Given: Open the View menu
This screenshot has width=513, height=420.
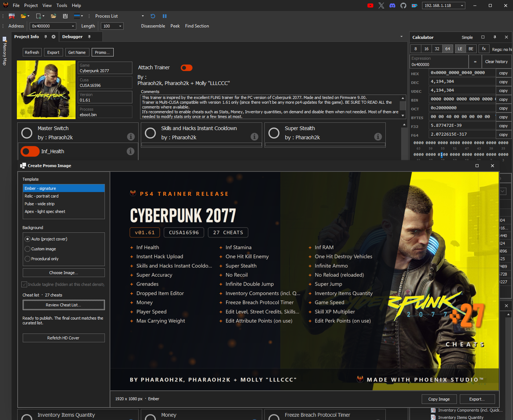Looking at the screenshot, I should [47, 5].
